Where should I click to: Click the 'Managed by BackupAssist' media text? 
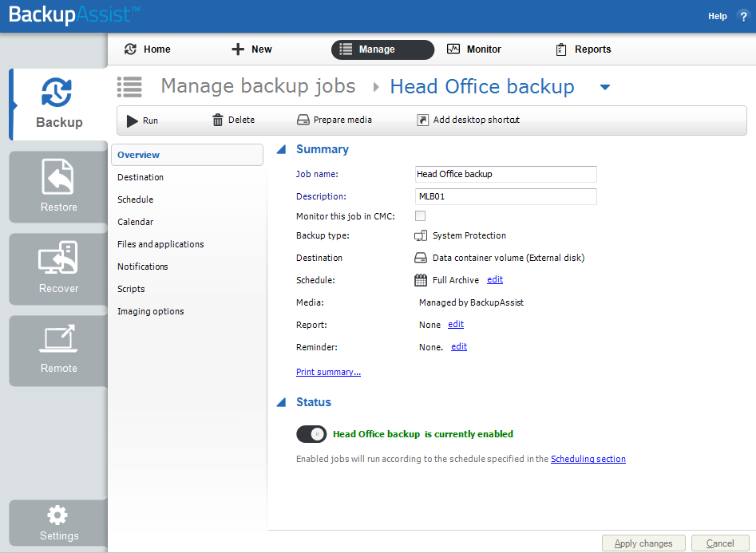[471, 302]
